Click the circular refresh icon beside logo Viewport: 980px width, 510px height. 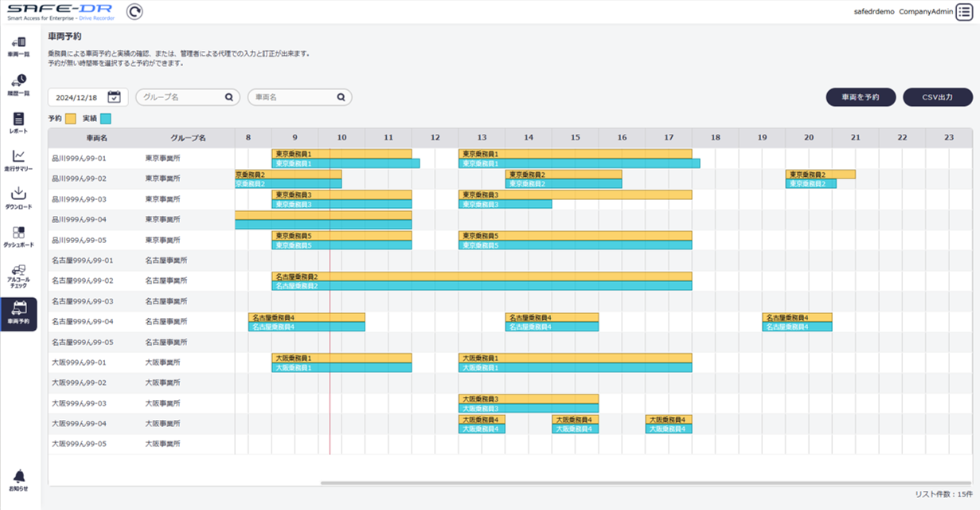[x=135, y=12]
